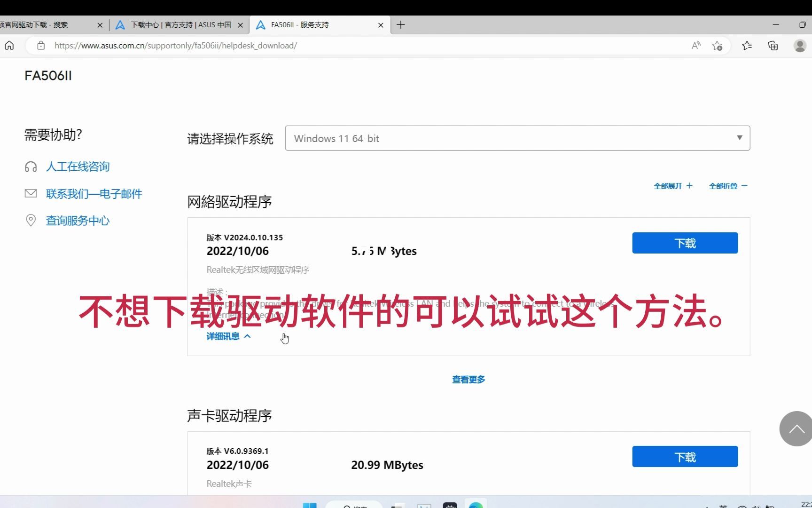Select the version text V2024.0.10.135
The height and width of the screenshot is (508, 812).
pos(253,238)
